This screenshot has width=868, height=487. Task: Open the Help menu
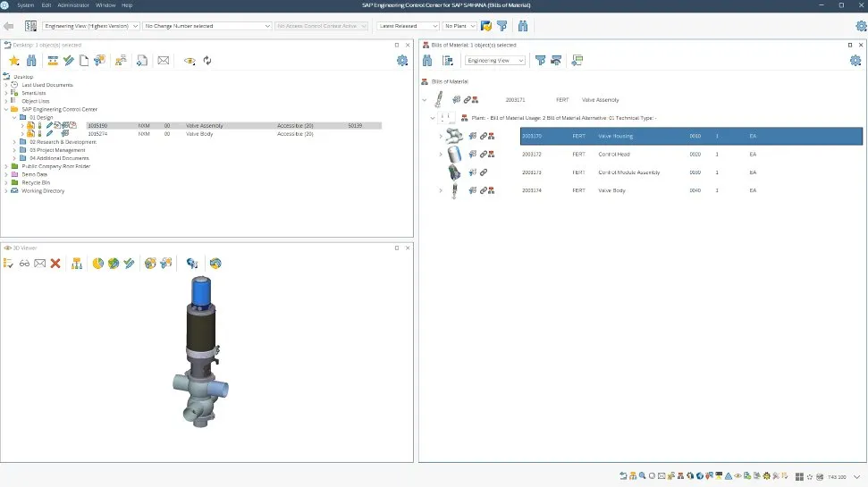[x=127, y=5]
